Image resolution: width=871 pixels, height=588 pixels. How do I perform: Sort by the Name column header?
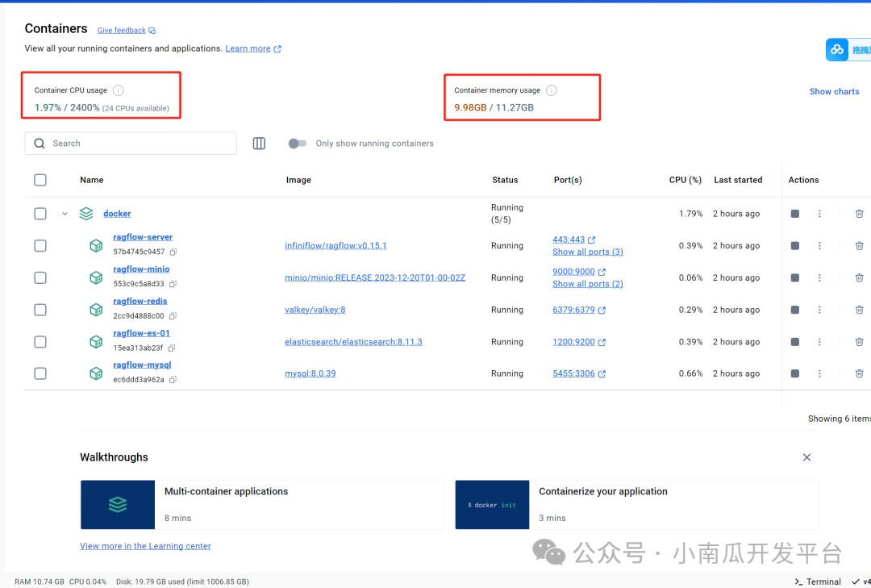pyautogui.click(x=92, y=180)
